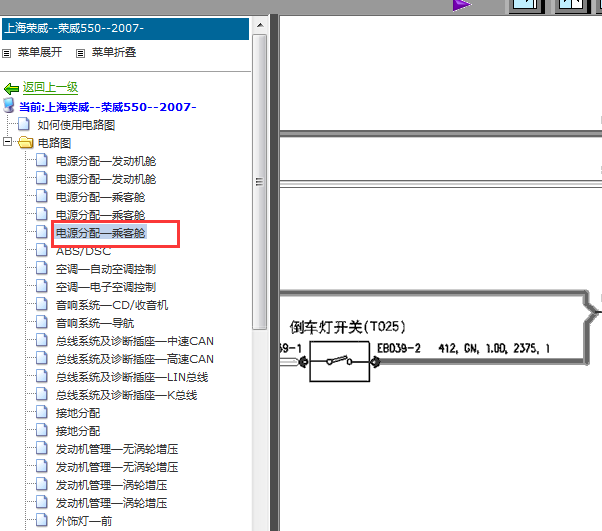Open the first 接地分配 entry

[x=78, y=413]
